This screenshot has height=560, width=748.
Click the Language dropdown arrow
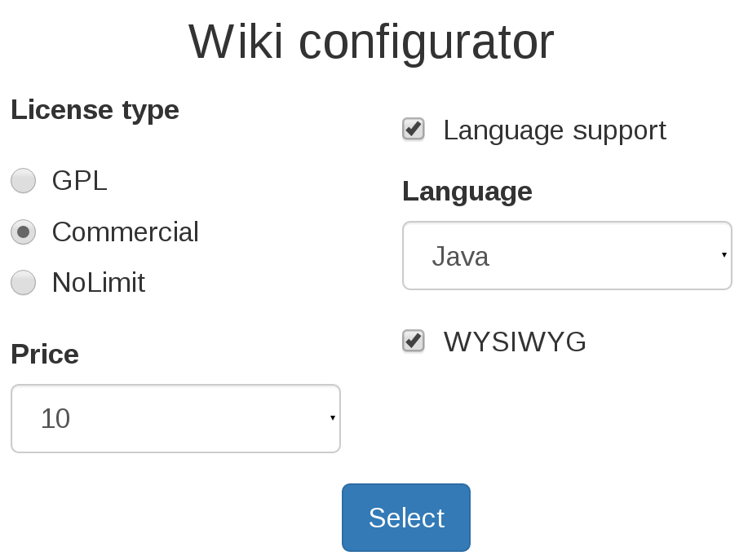point(724,255)
